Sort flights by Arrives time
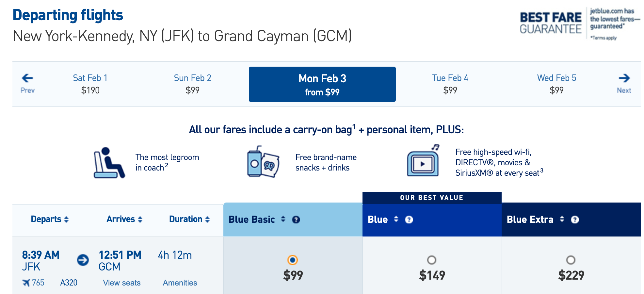This screenshot has height=294, width=644. [x=124, y=219]
